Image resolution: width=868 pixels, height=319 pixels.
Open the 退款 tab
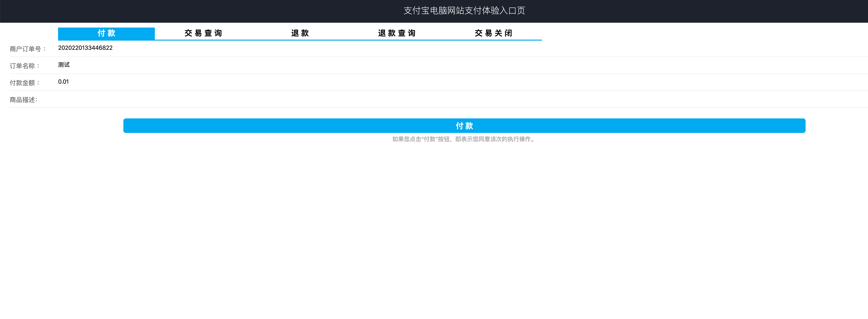[300, 33]
